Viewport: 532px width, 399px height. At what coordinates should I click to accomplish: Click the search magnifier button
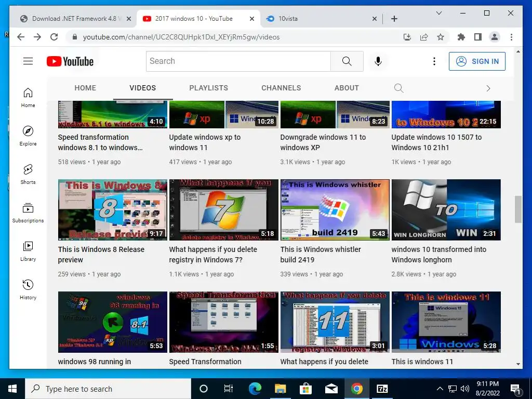pyautogui.click(x=347, y=61)
